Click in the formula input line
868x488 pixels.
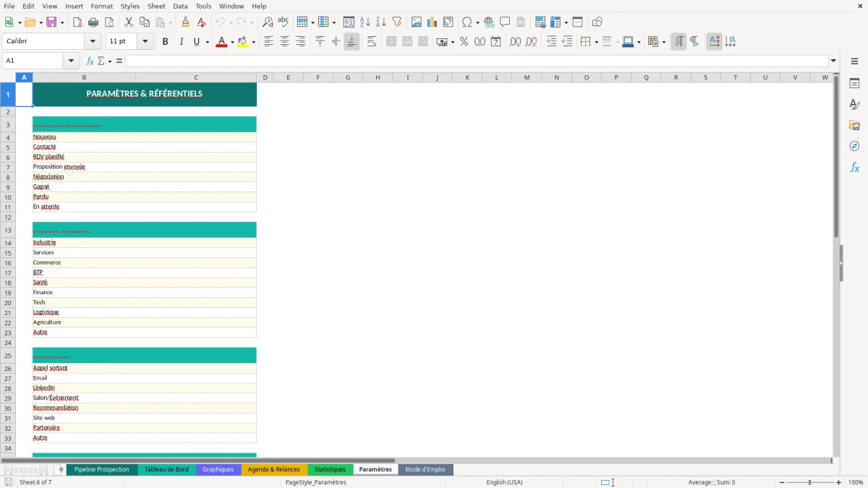tap(477, 61)
